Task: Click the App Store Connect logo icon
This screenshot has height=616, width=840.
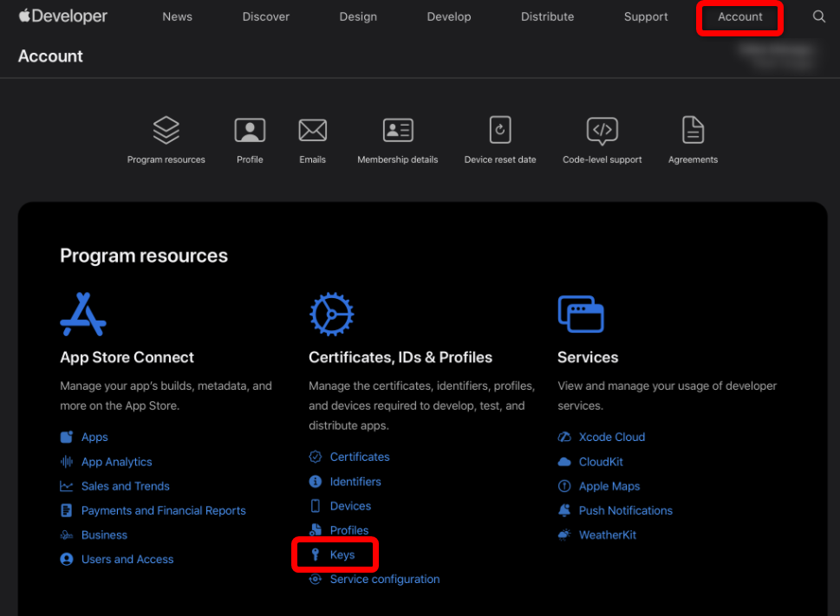Action: (x=83, y=314)
